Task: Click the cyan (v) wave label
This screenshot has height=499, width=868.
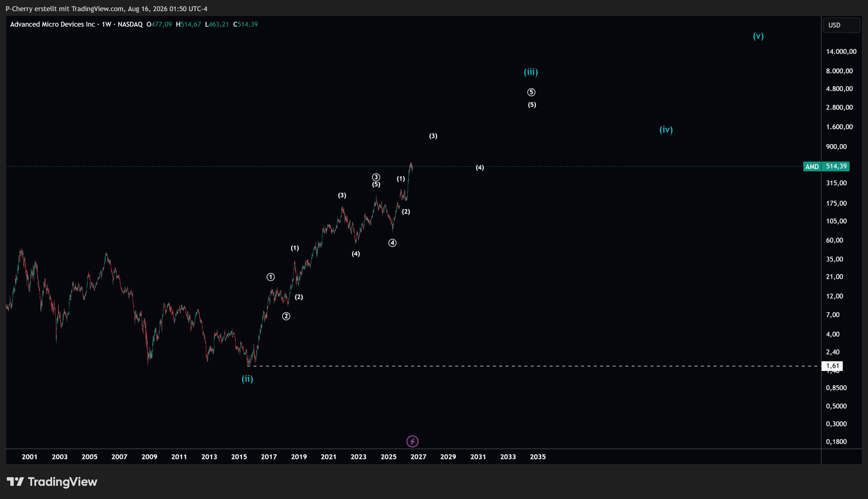Action: pyautogui.click(x=758, y=36)
